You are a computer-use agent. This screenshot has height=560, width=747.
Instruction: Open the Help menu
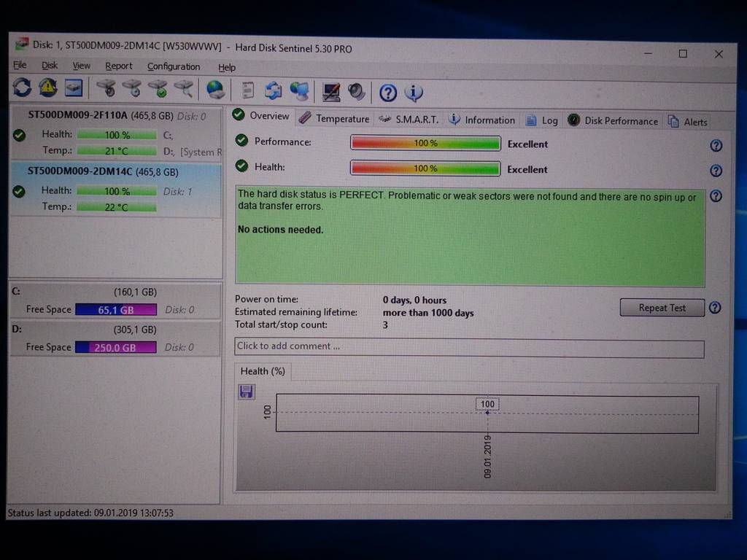(x=227, y=68)
